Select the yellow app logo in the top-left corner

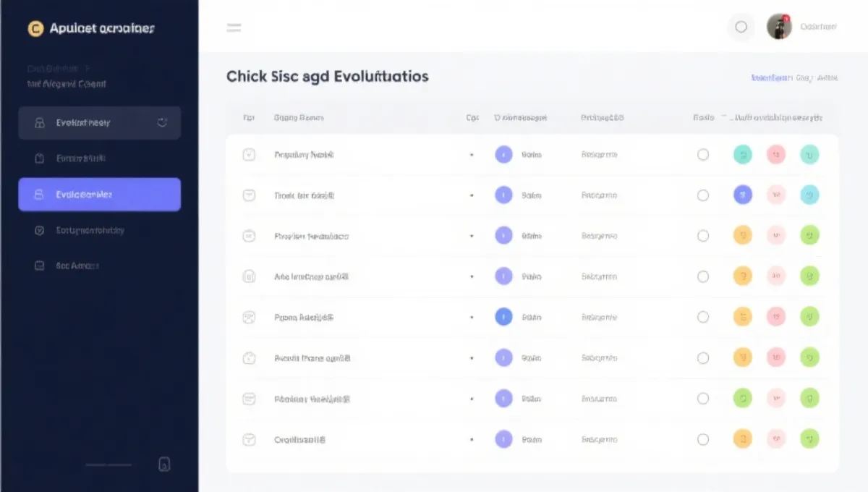point(34,28)
